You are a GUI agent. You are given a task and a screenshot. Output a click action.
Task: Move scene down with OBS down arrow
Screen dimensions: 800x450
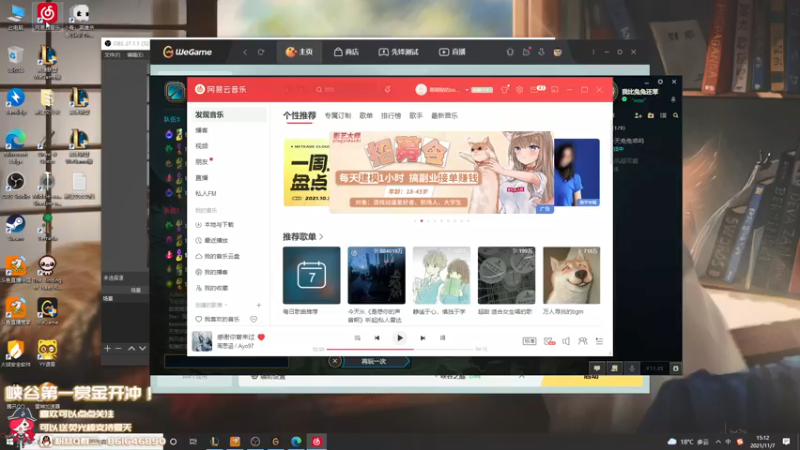(x=142, y=348)
